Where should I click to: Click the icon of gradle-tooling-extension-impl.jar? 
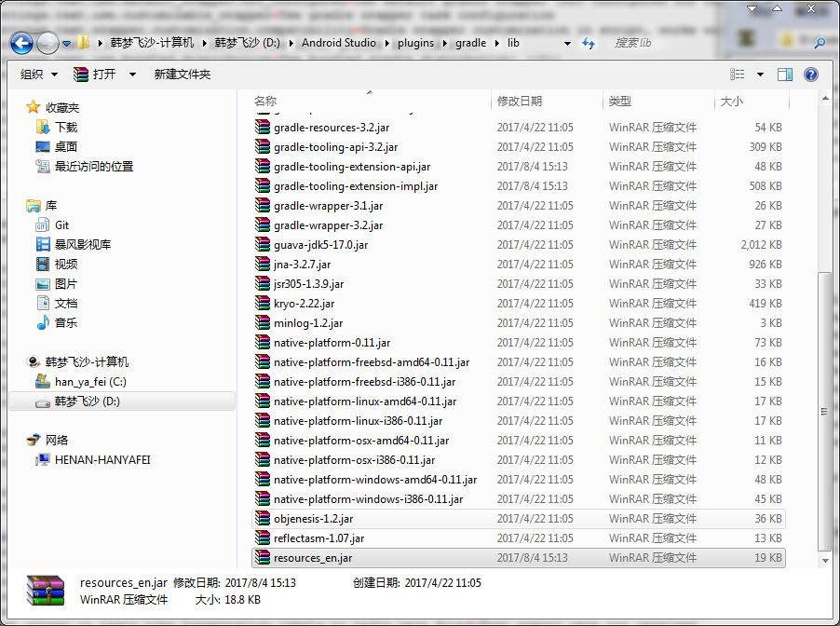coord(263,186)
